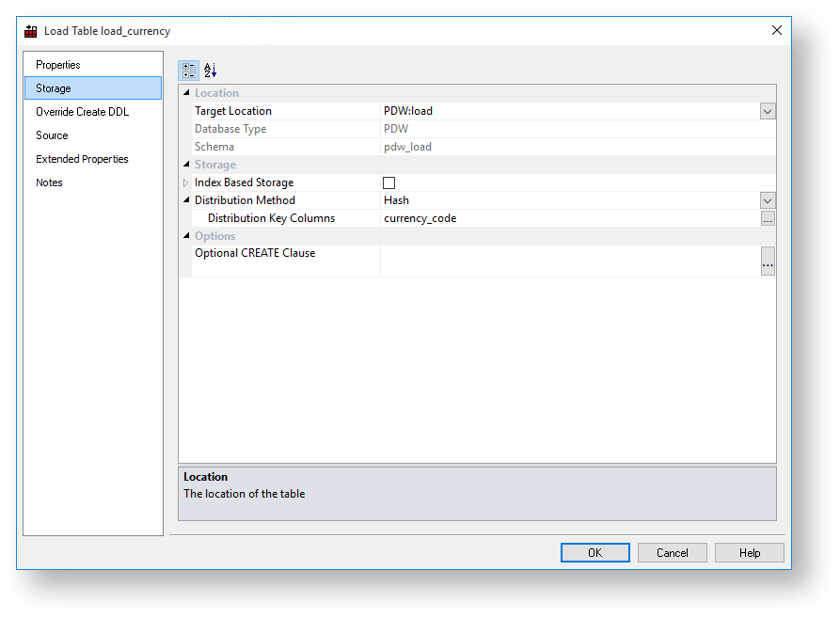The width and height of the screenshot is (840, 618).
Task: Click the red app icon in the title bar
Action: coord(31,31)
